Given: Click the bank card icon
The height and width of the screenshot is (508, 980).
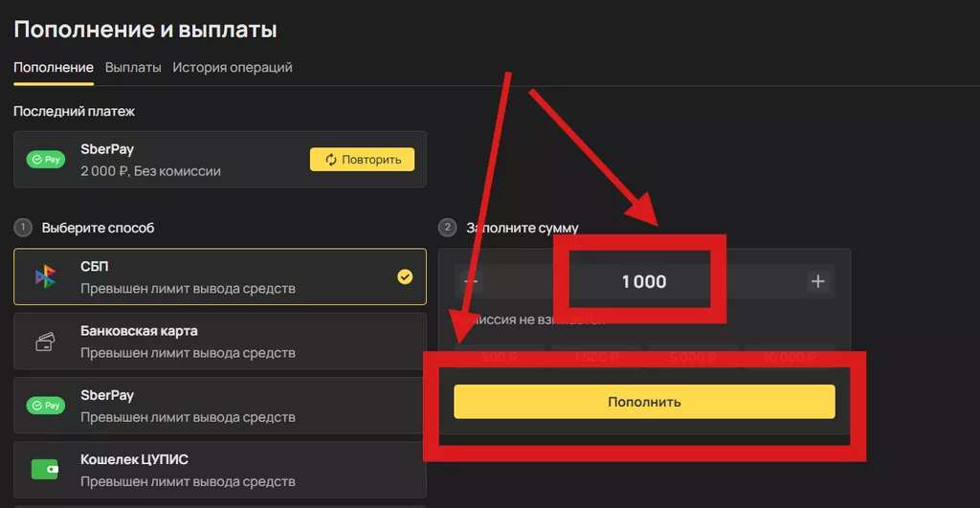Looking at the screenshot, I should [45, 342].
